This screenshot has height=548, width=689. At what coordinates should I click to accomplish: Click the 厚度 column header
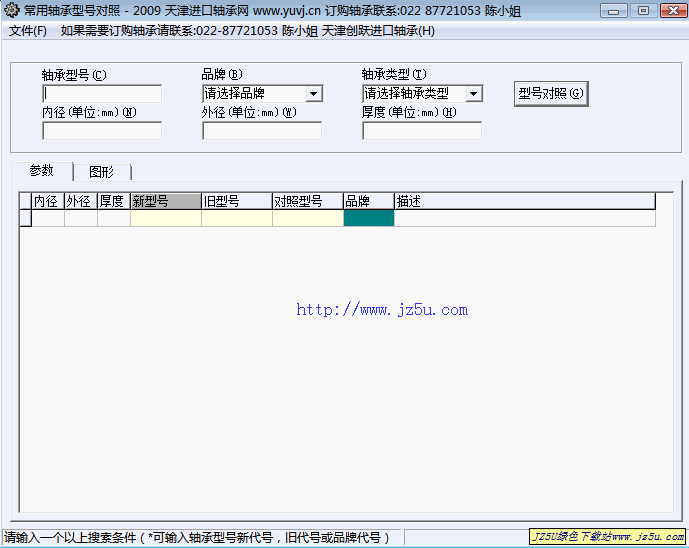pyautogui.click(x=114, y=201)
